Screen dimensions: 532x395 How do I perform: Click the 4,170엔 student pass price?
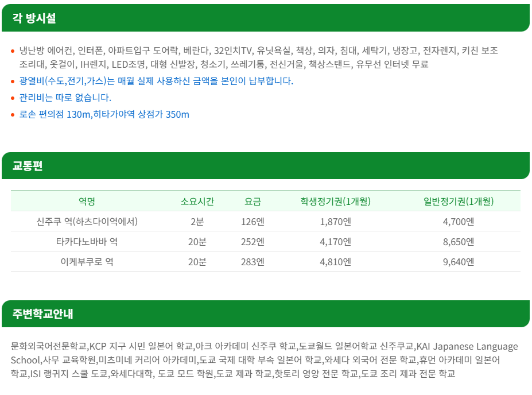tap(335, 242)
